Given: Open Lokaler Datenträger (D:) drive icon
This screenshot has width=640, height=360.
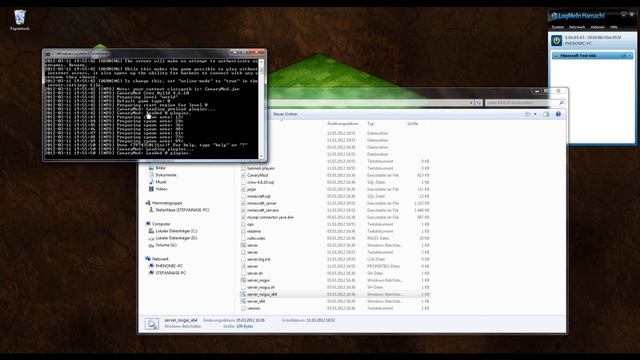Looking at the screenshot, I should pyautogui.click(x=151, y=238).
